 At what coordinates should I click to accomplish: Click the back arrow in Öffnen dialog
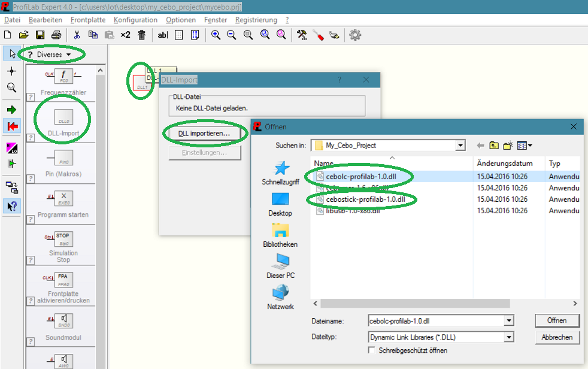click(480, 146)
